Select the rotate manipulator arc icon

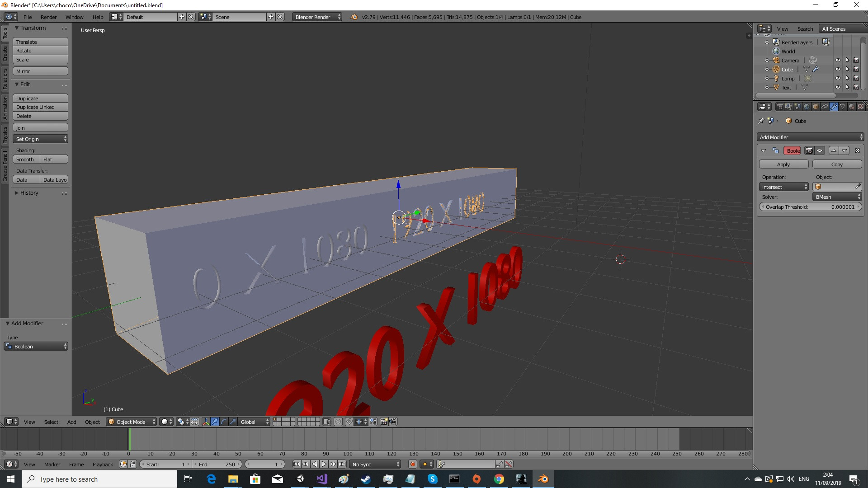click(x=224, y=422)
